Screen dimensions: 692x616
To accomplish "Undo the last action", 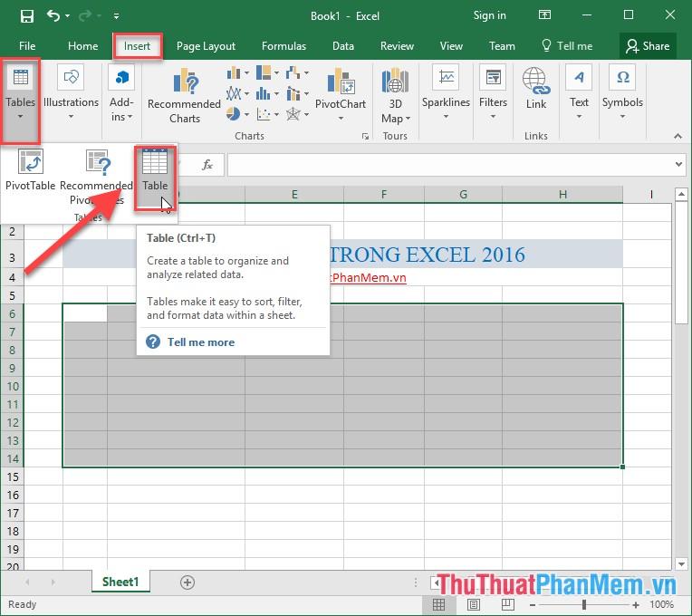I will pyautogui.click(x=53, y=16).
